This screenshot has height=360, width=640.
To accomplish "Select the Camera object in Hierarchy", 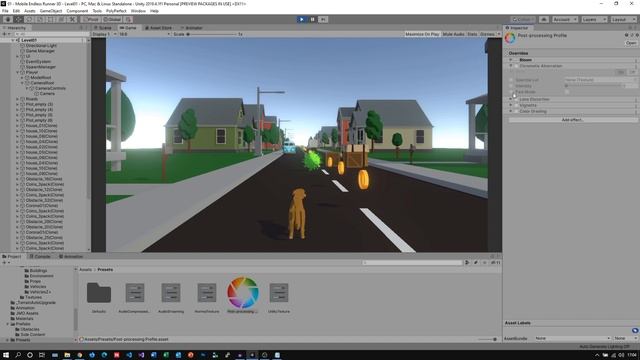I will [47, 93].
